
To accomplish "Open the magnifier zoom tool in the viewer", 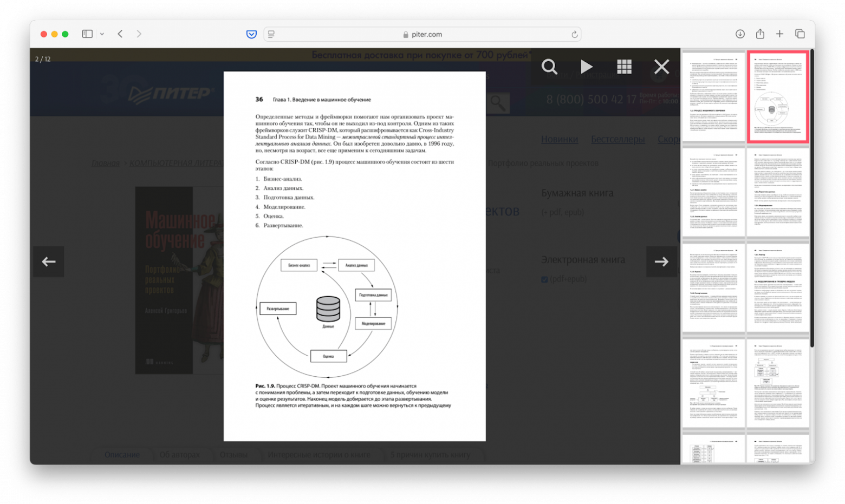I will click(x=549, y=67).
